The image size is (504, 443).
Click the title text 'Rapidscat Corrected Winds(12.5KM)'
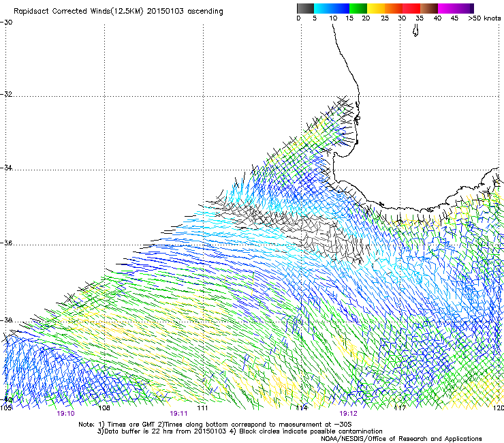tap(78, 12)
